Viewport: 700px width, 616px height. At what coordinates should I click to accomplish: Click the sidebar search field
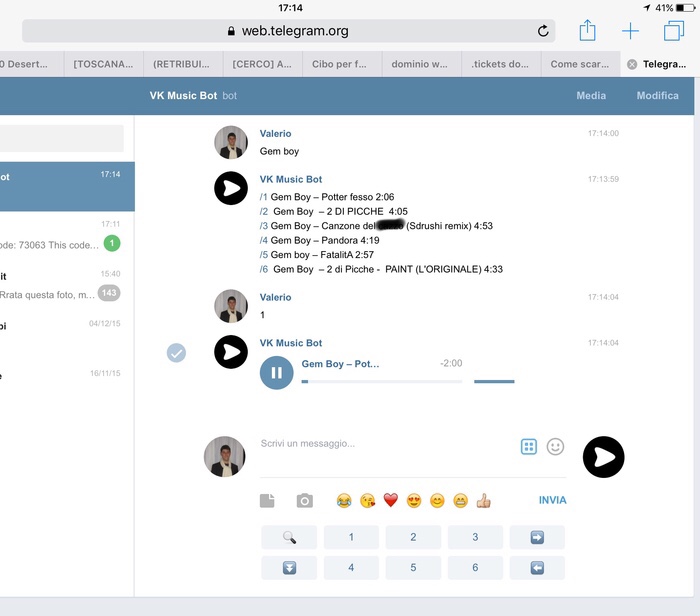pyautogui.click(x=62, y=138)
